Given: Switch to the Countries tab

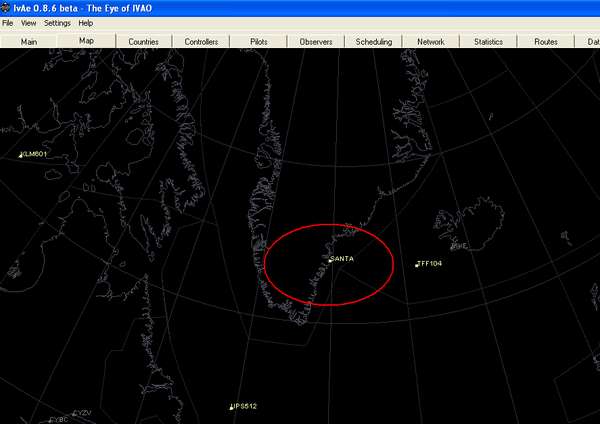Looking at the screenshot, I should [x=143, y=42].
